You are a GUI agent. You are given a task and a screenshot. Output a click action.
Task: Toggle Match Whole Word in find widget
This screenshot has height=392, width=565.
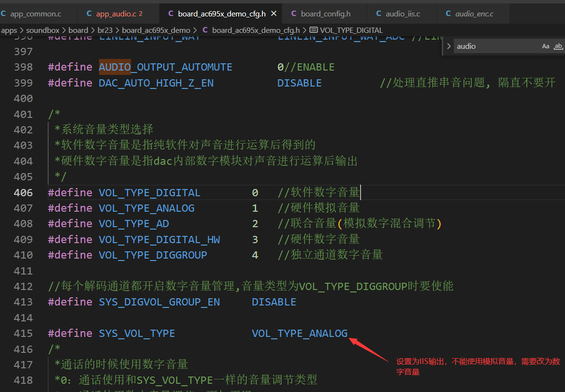point(558,46)
